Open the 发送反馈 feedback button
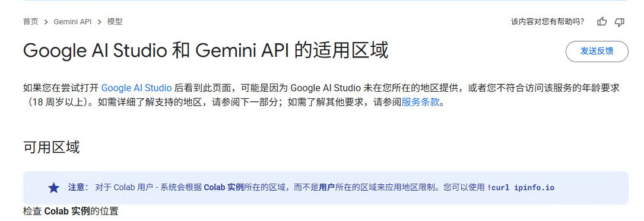The width and height of the screenshot is (644, 221). coord(597,52)
